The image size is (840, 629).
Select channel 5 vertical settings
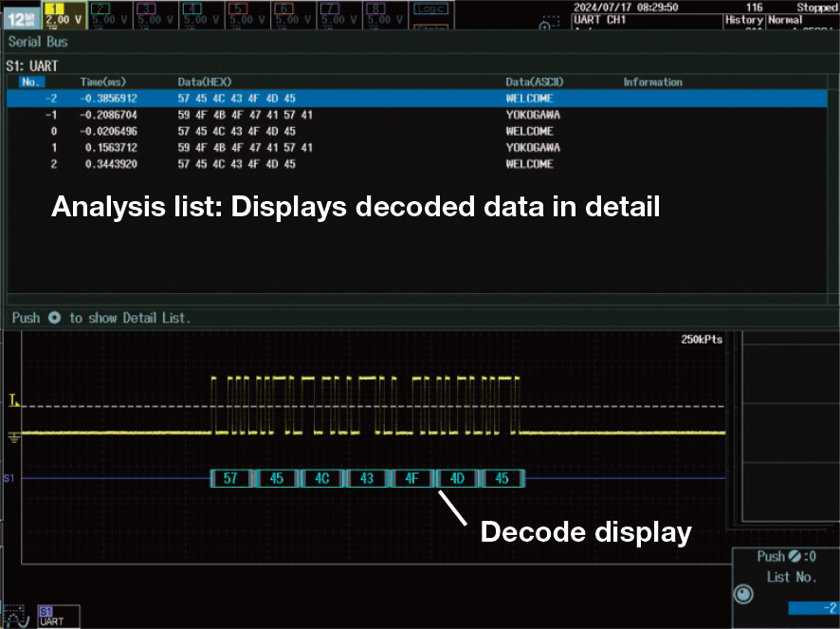(x=247, y=12)
